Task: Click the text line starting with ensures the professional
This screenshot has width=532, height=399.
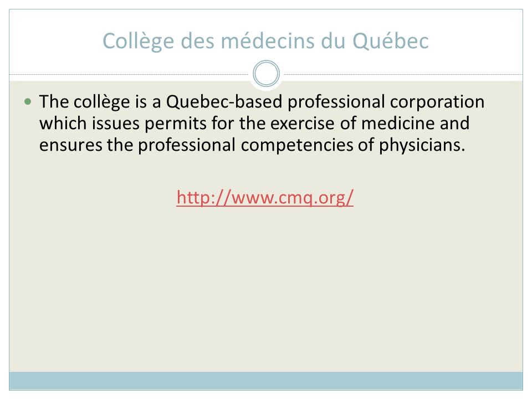Action: pyautogui.click(x=252, y=145)
